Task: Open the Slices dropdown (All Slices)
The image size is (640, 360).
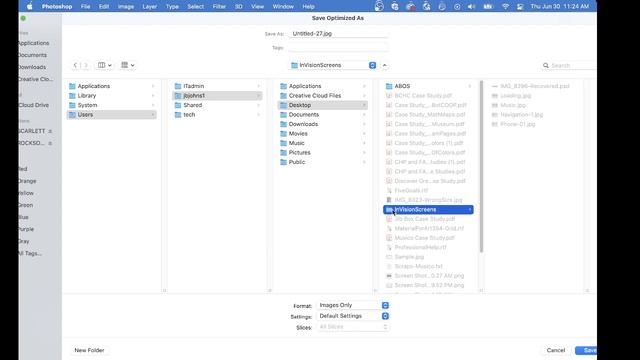Action: 353,327
